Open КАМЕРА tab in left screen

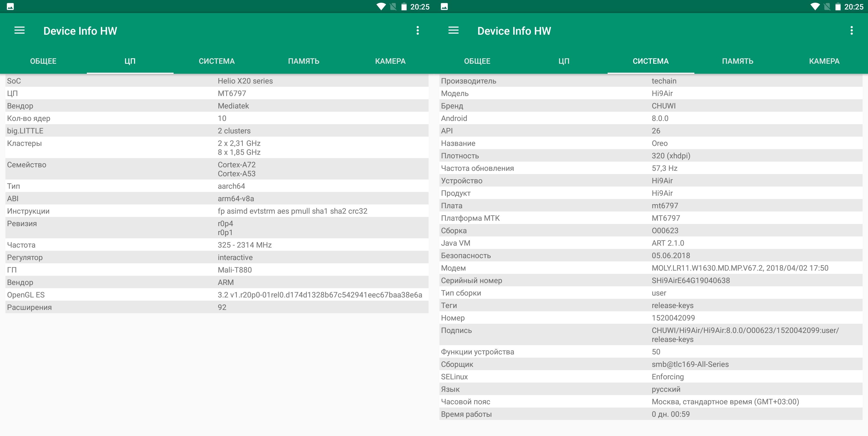click(x=390, y=61)
